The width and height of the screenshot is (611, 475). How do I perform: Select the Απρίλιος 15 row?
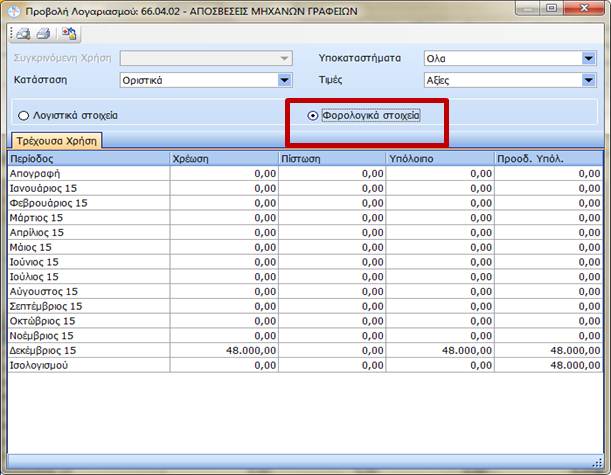[305, 232]
